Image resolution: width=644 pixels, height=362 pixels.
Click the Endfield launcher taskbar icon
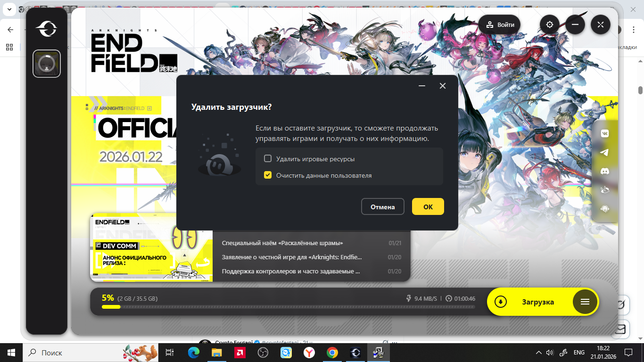[x=355, y=352]
